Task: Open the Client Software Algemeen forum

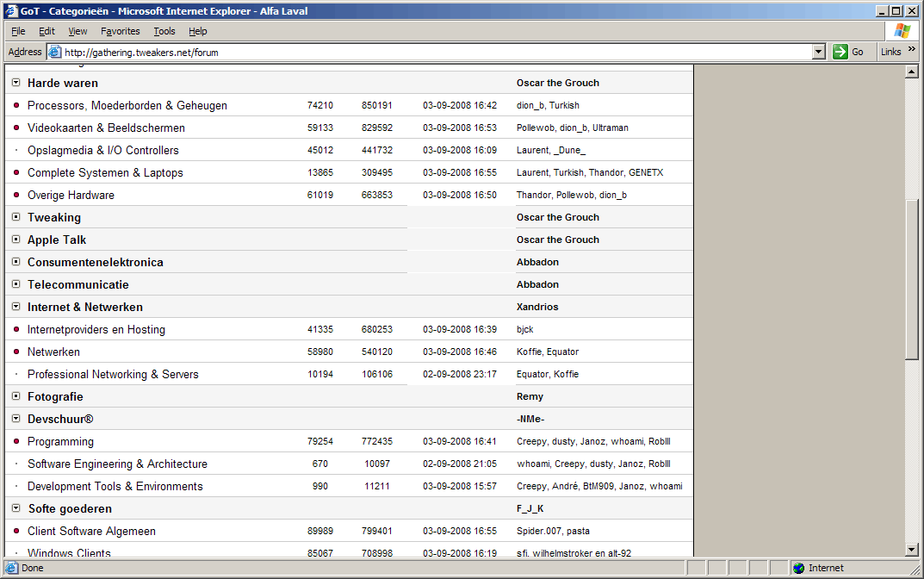Action: tap(91, 531)
